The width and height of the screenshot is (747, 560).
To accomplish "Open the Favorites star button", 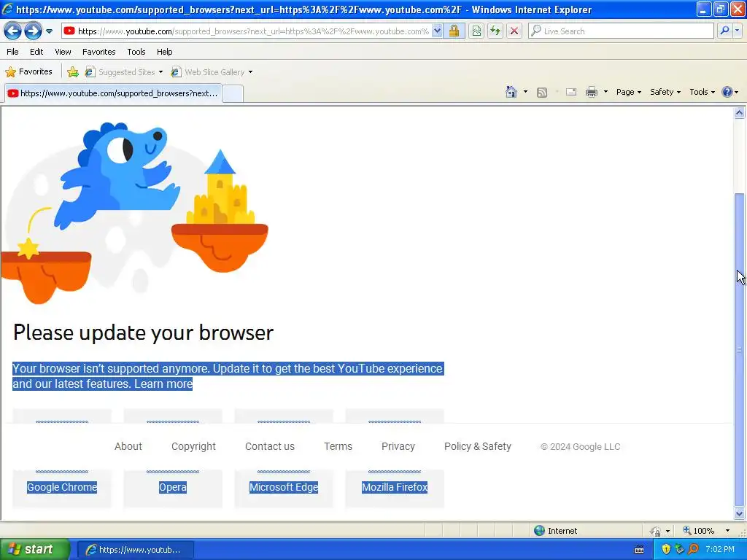I will click(28, 72).
